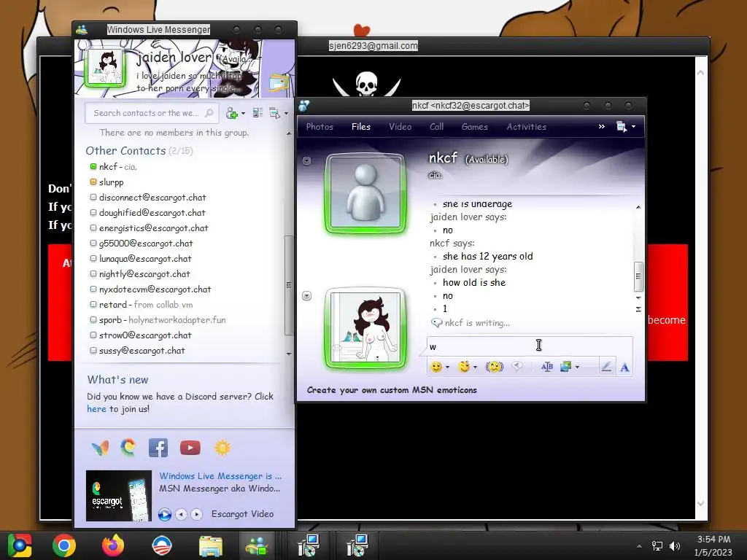Open the Photos tab in chat window
Screen dimensions: 747x560
320,127
